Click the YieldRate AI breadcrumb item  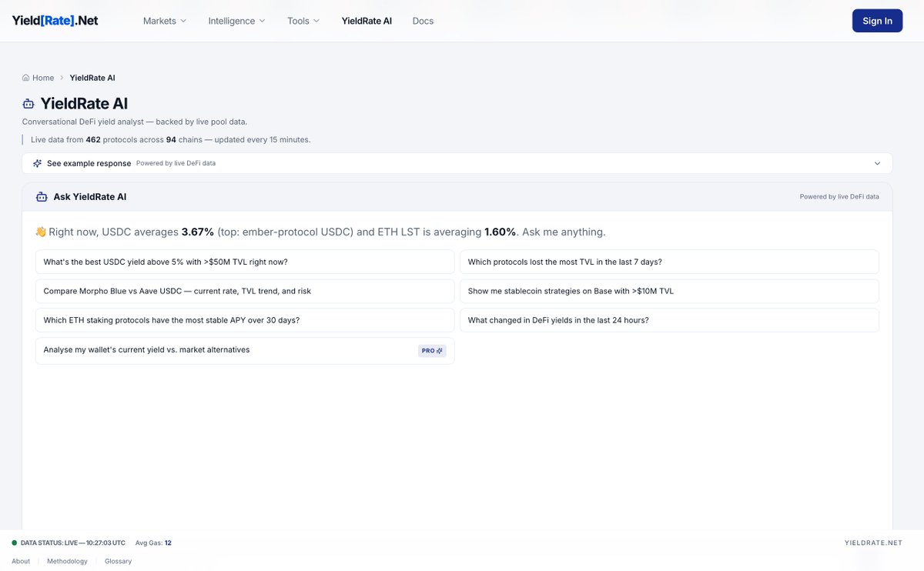[92, 78]
